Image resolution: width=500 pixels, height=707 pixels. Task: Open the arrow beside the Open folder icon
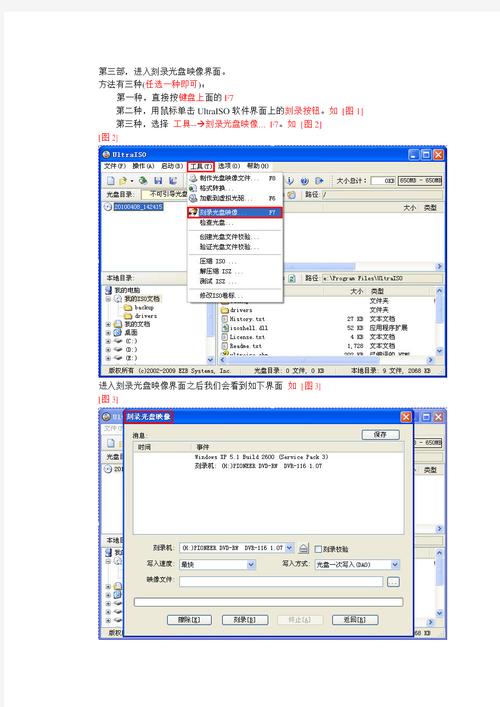(132, 181)
